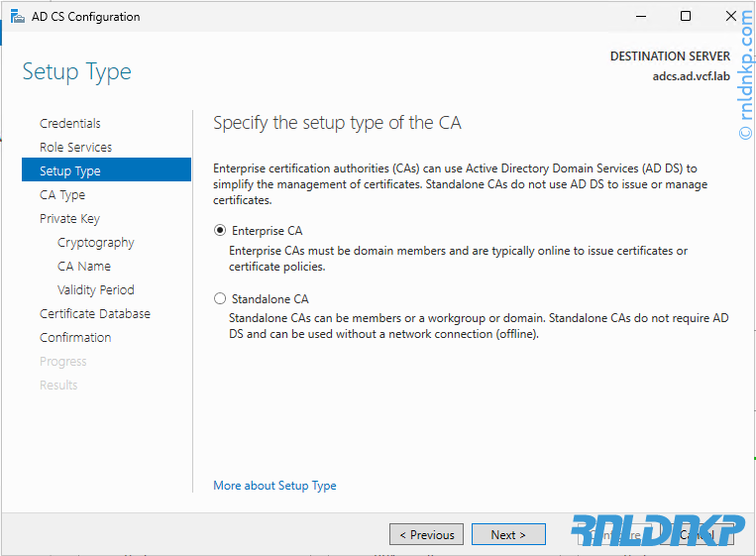Viewport: 756px width, 556px height.
Task: Click the AD CS Configuration title bar icon
Action: [x=18, y=17]
